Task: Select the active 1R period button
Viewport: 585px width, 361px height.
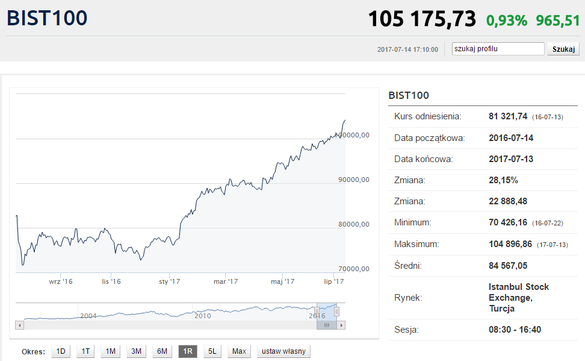Action: click(188, 351)
